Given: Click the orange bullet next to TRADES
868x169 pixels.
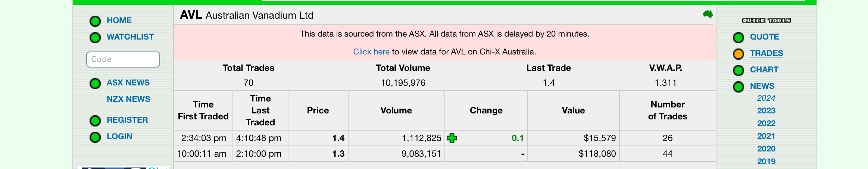Looking at the screenshot, I should point(739,54).
